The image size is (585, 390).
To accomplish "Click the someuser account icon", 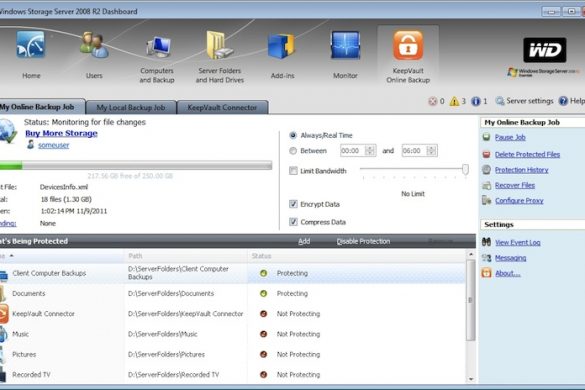I will 31,145.
